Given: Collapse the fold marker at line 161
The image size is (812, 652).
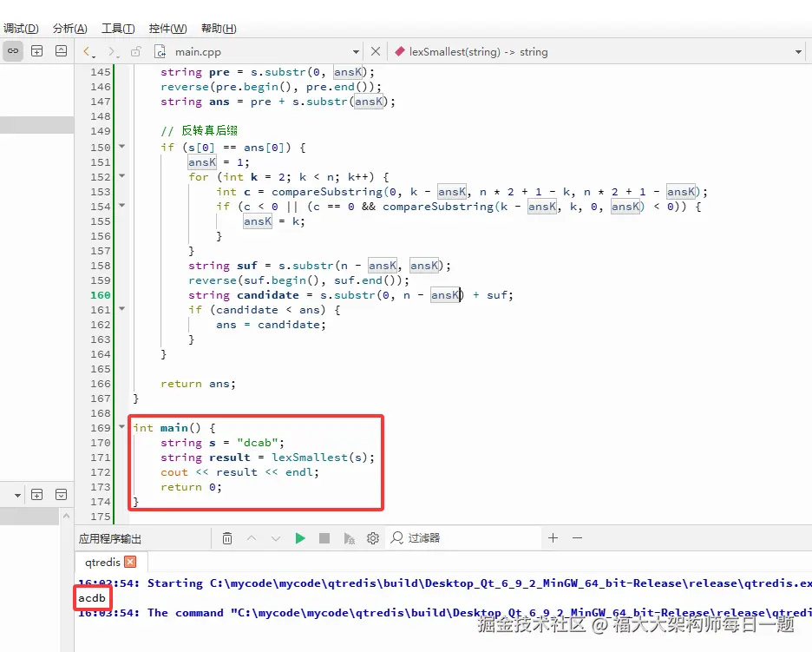Looking at the screenshot, I should click(x=122, y=309).
